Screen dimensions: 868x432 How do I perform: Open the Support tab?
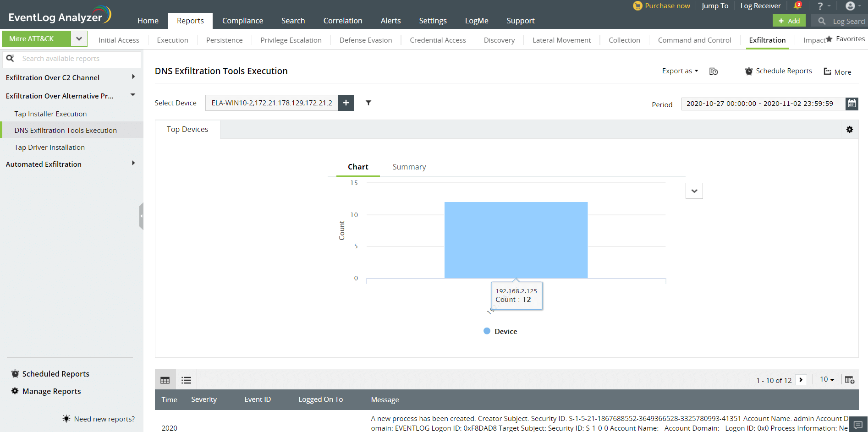521,21
